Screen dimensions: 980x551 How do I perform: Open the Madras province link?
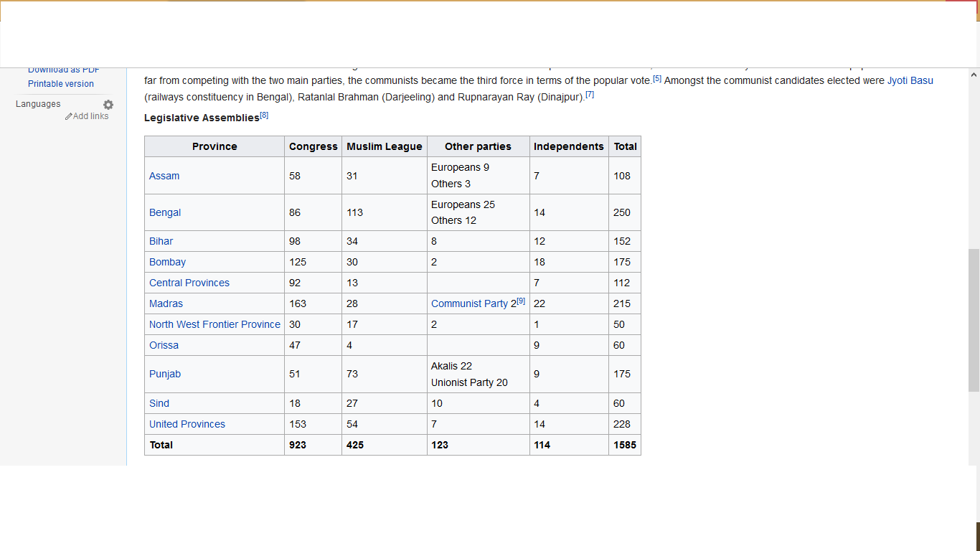point(166,303)
